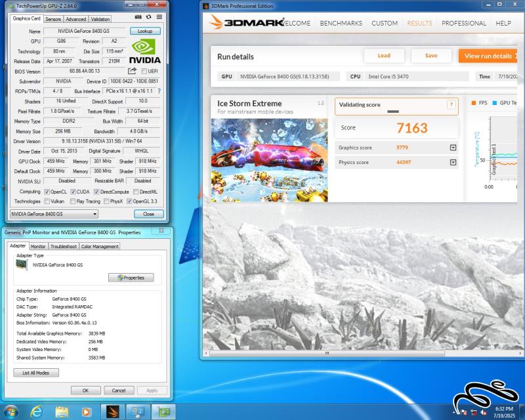Toggle the PhysX checkbox
The height and width of the screenshot is (420, 525).
pyautogui.click(x=106, y=201)
